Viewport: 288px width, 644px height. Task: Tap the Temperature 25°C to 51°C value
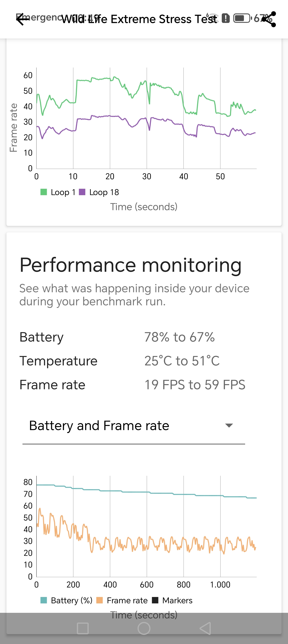(x=182, y=361)
